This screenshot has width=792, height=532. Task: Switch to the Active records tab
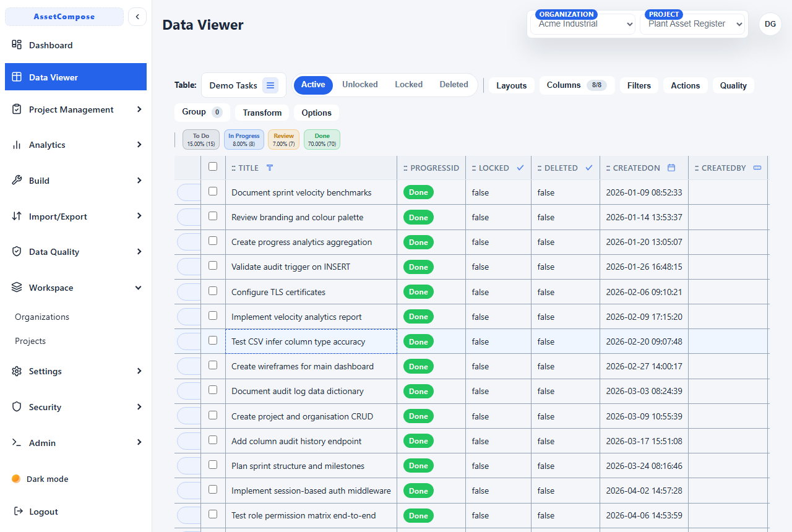pos(313,85)
